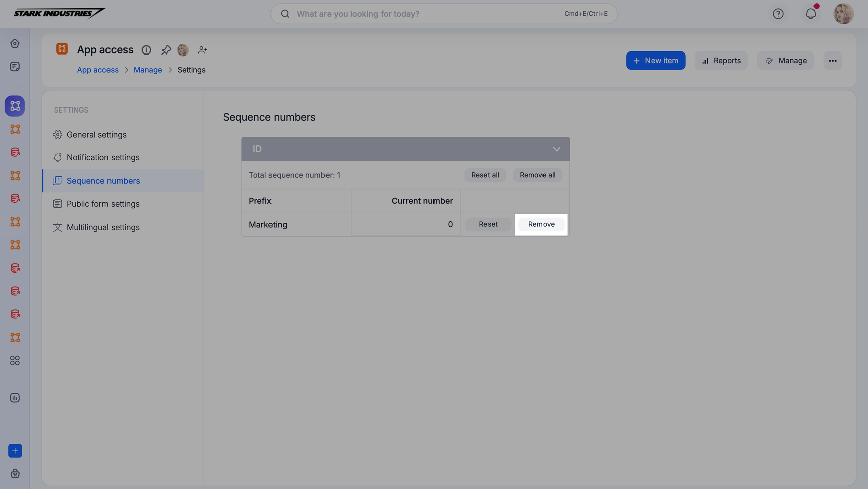
Task: Open the notifications bell icon
Action: [x=810, y=14]
